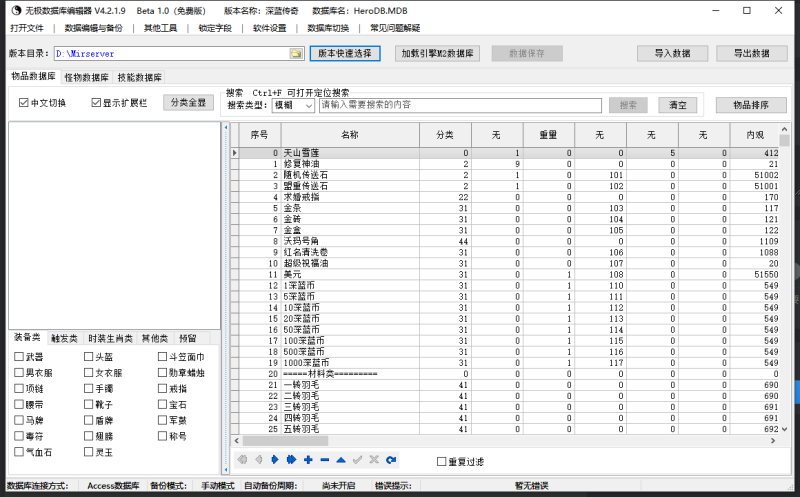Switch to the 技能数据库 tab
The width and height of the screenshot is (800, 497).
(x=139, y=78)
